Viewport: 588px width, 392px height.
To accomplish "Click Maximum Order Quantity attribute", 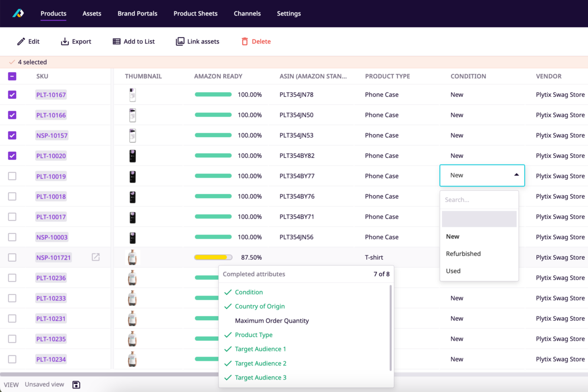I will coord(272,321).
